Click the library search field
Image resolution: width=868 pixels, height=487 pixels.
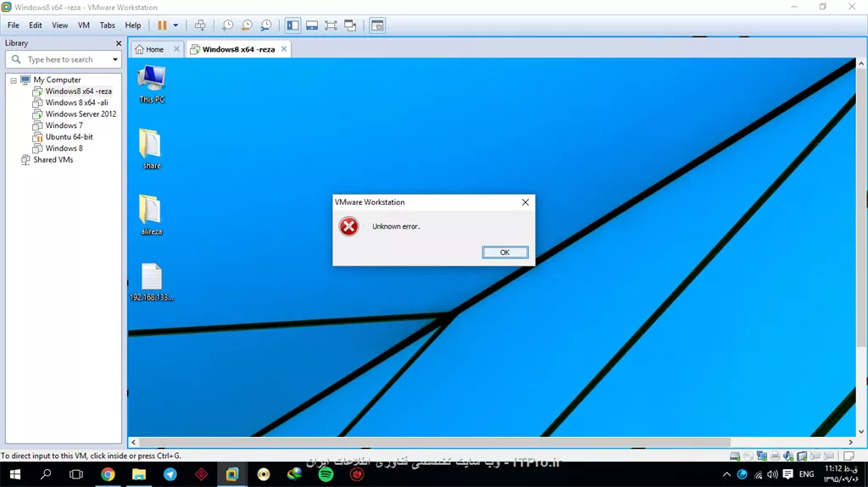coord(64,59)
